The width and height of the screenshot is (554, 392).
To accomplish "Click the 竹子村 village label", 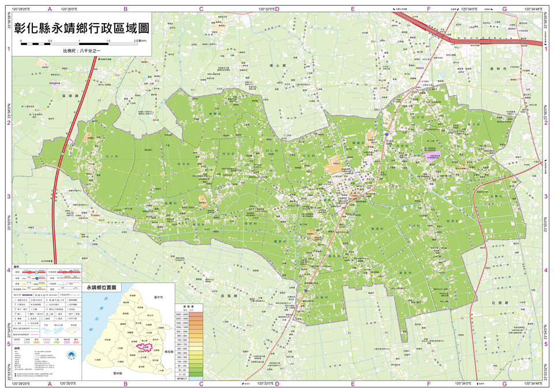I will point(111,156).
